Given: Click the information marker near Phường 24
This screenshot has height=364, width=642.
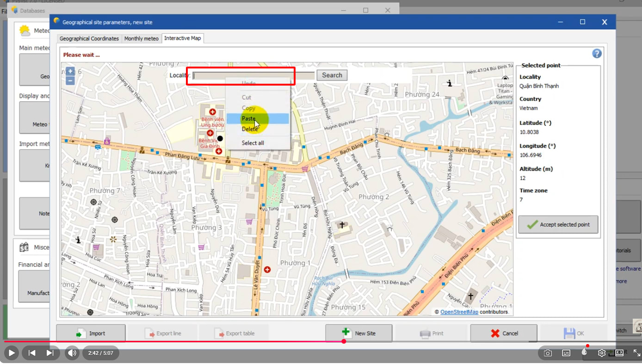Looking at the screenshot, I should click(x=450, y=83).
